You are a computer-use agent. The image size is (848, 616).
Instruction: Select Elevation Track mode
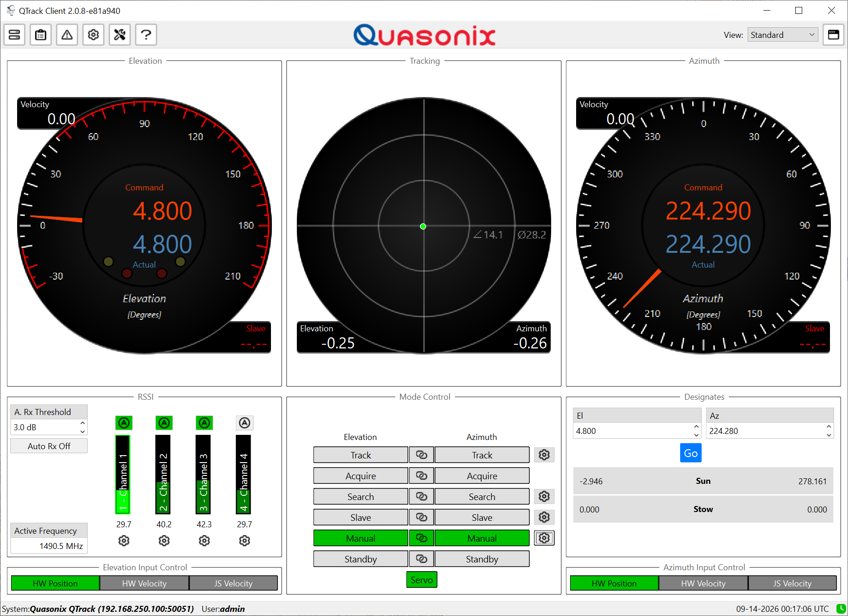pyautogui.click(x=361, y=455)
